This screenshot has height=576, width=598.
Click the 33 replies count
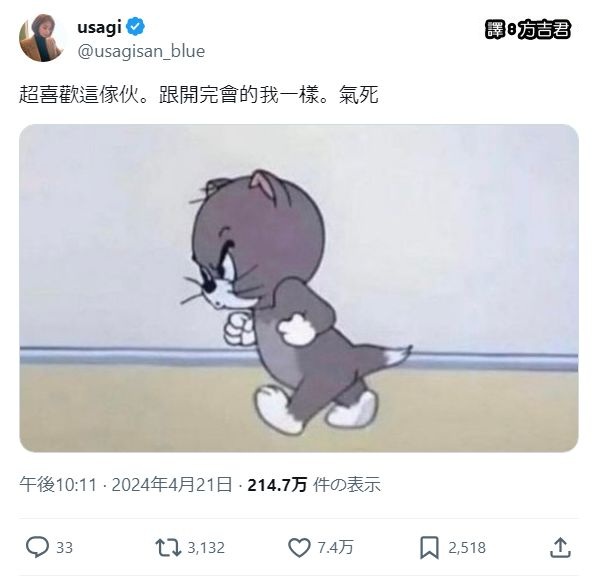pos(64,548)
